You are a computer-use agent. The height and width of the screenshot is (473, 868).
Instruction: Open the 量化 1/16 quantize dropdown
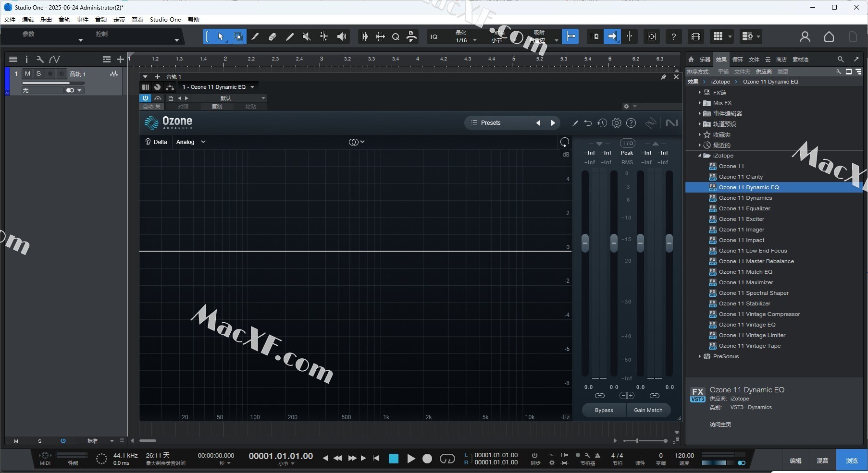click(464, 36)
